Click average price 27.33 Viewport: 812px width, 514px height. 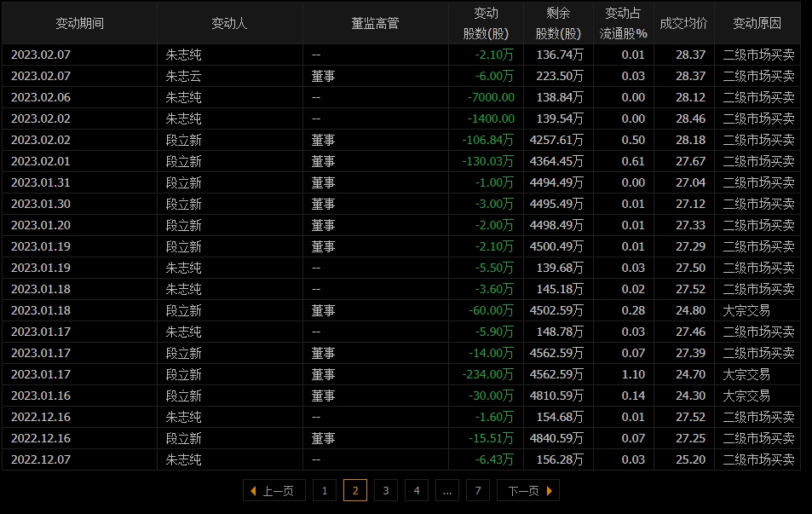point(690,225)
